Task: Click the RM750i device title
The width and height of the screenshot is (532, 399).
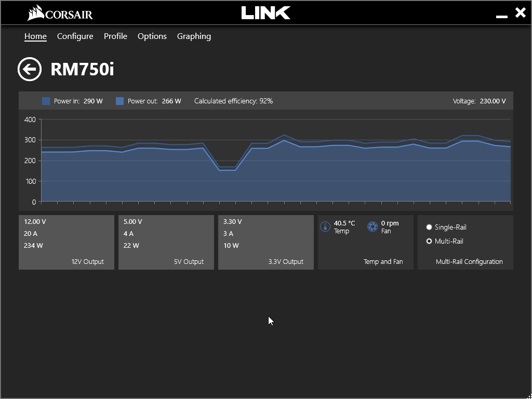Action: (x=83, y=69)
